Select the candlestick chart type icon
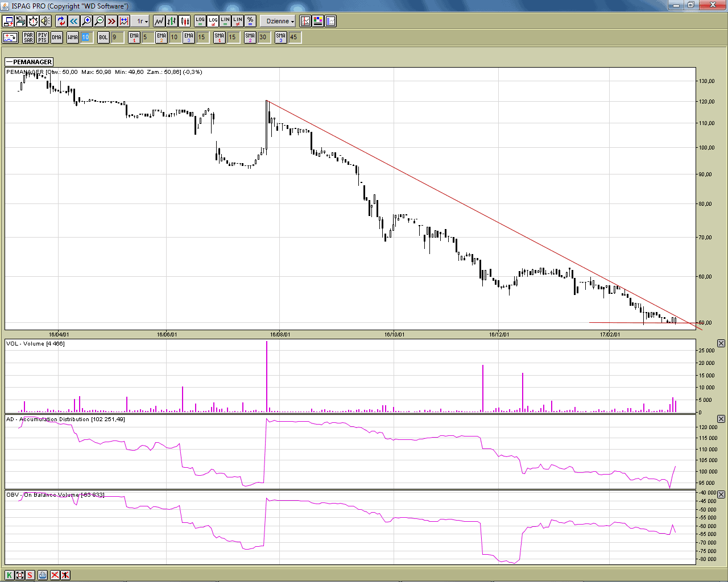The image size is (728, 582). [185, 21]
